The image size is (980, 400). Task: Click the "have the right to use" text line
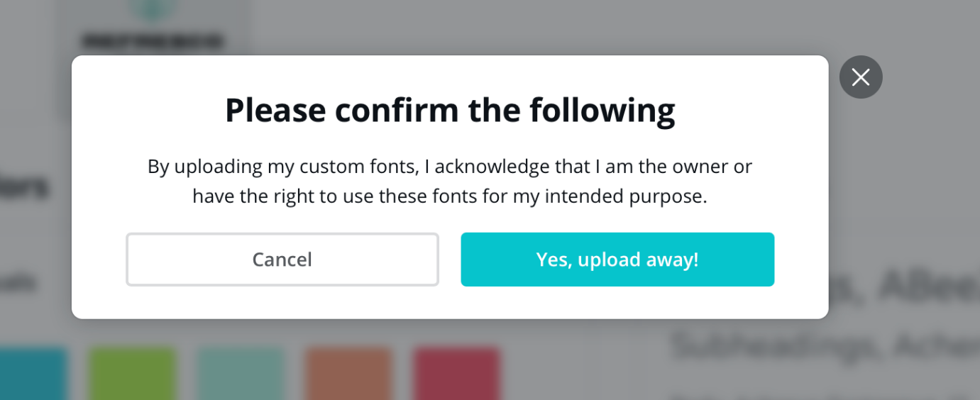[x=449, y=196]
